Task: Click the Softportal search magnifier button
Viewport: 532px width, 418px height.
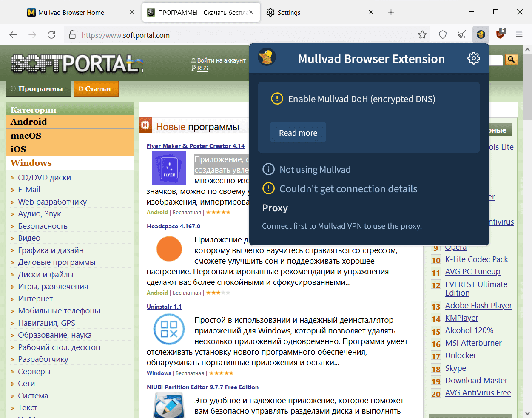Action: coord(511,60)
